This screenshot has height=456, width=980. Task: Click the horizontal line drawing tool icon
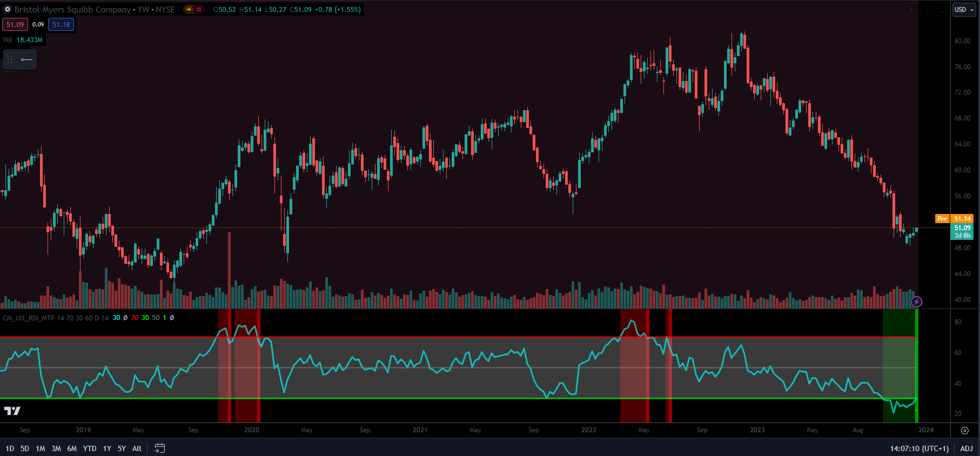pos(26,59)
